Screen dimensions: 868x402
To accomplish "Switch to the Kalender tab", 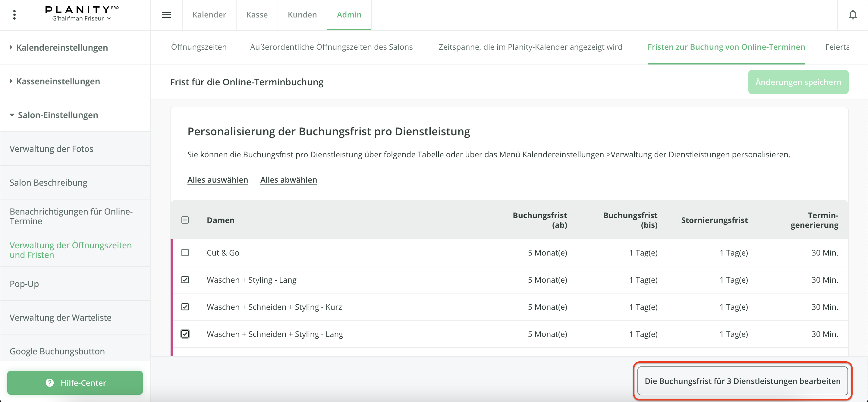I will pos(209,15).
